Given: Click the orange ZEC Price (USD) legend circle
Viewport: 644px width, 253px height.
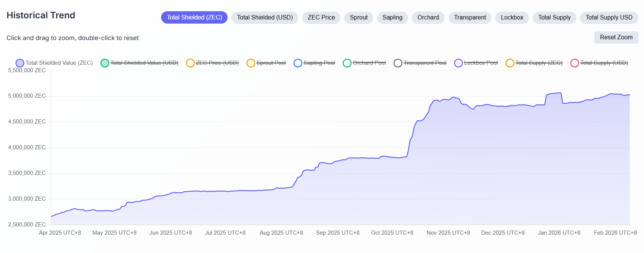Looking at the screenshot, I should click(x=190, y=63).
